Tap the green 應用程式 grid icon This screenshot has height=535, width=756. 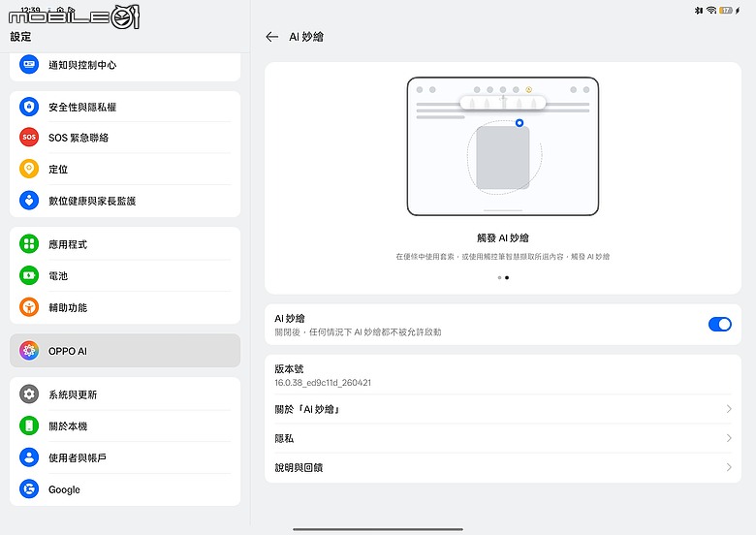coord(29,244)
